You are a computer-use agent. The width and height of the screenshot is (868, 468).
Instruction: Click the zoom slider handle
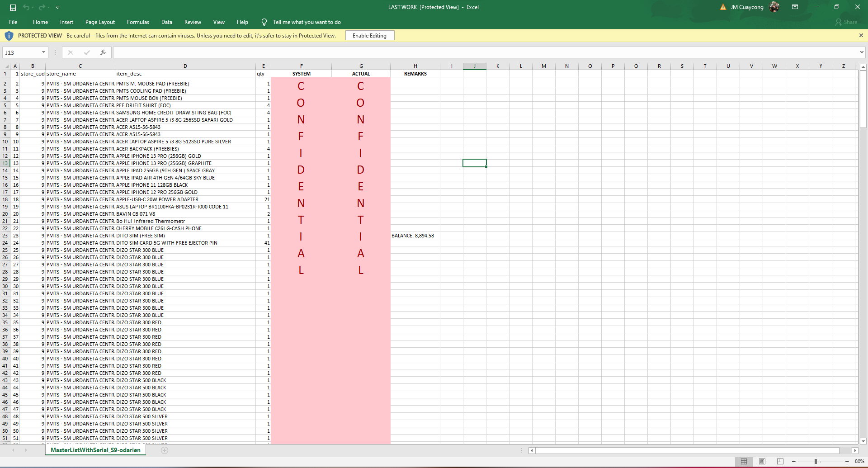coord(816,461)
